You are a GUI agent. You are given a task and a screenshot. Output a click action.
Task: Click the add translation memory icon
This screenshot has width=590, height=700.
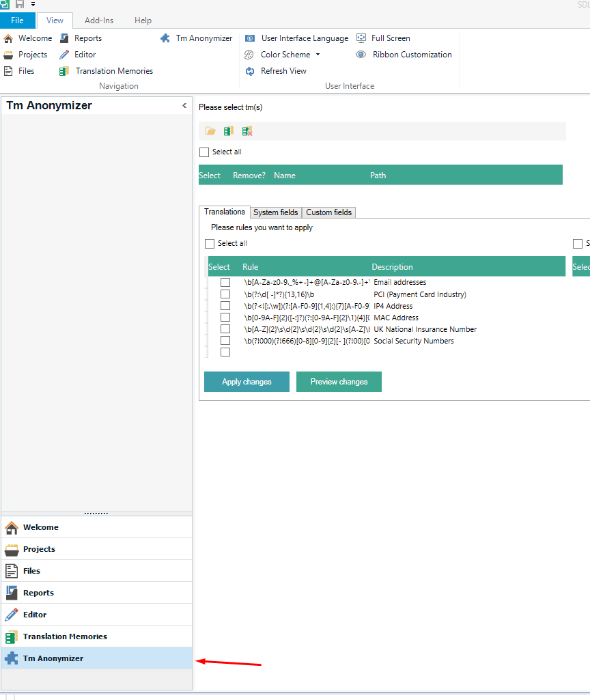pos(229,131)
